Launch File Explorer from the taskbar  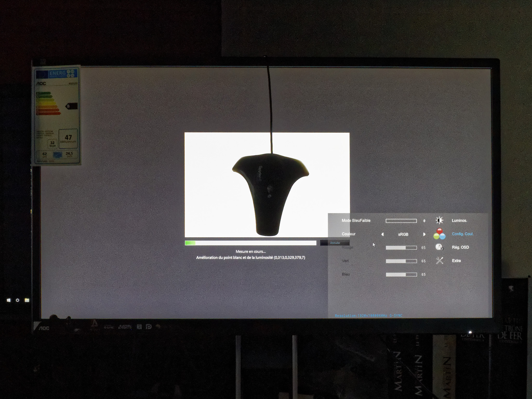pyautogui.click(x=27, y=300)
